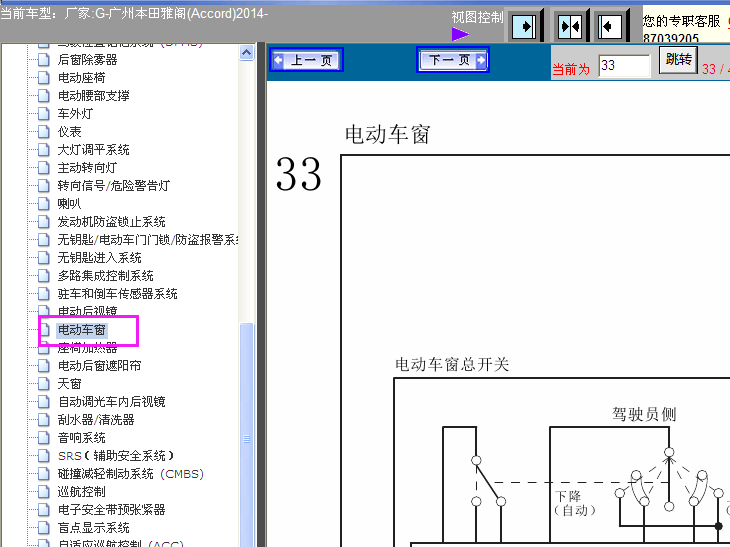730x547 pixels.
Task: Click document icon beside 刮水器/清洗器
Action: (x=44, y=420)
